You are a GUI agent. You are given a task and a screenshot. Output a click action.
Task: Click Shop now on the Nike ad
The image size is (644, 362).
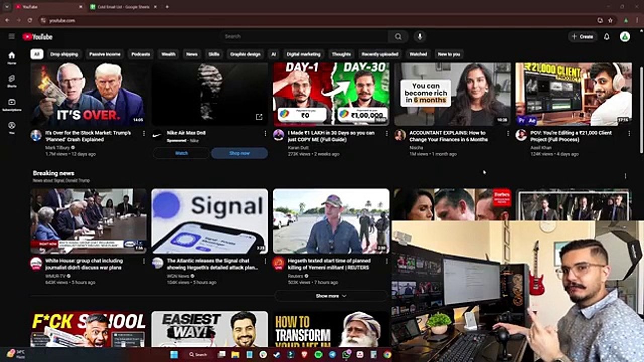pyautogui.click(x=239, y=153)
